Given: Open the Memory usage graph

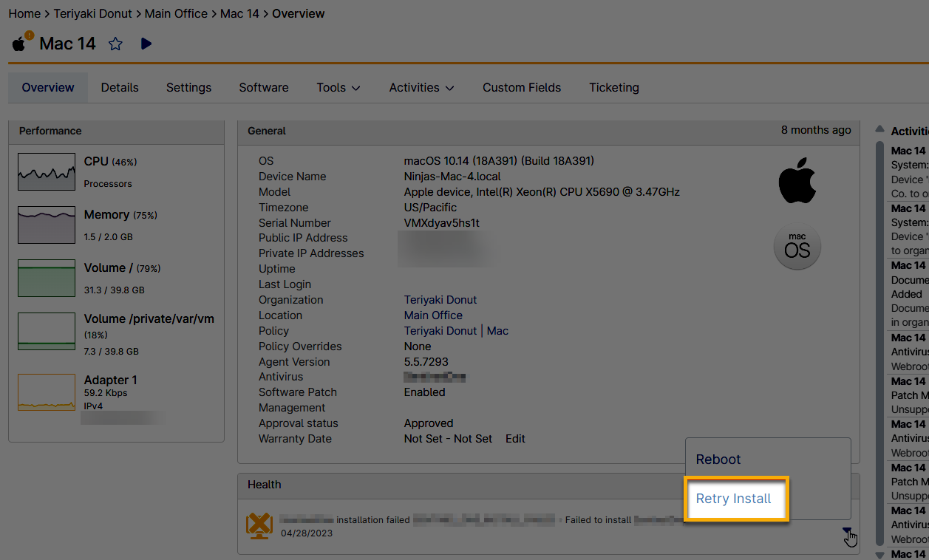Looking at the screenshot, I should 47,225.
